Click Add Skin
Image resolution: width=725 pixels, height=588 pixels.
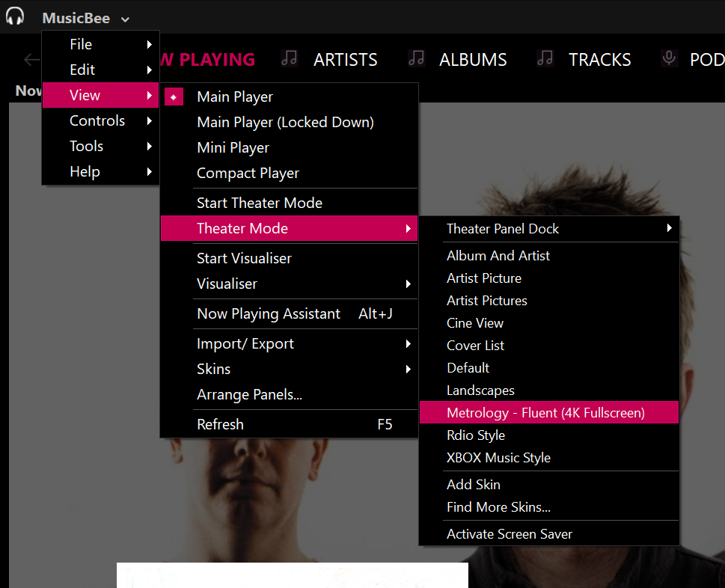point(549,485)
